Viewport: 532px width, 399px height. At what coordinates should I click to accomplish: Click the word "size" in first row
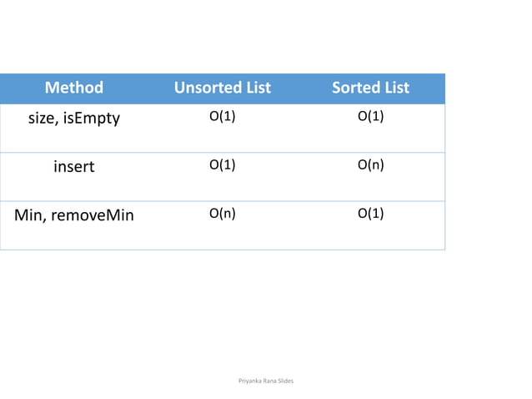42,118
